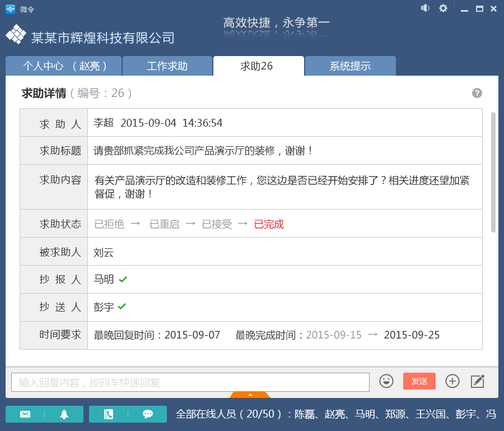Open the edit note pencil icon
This screenshot has width=504, height=431.
click(477, 381)
